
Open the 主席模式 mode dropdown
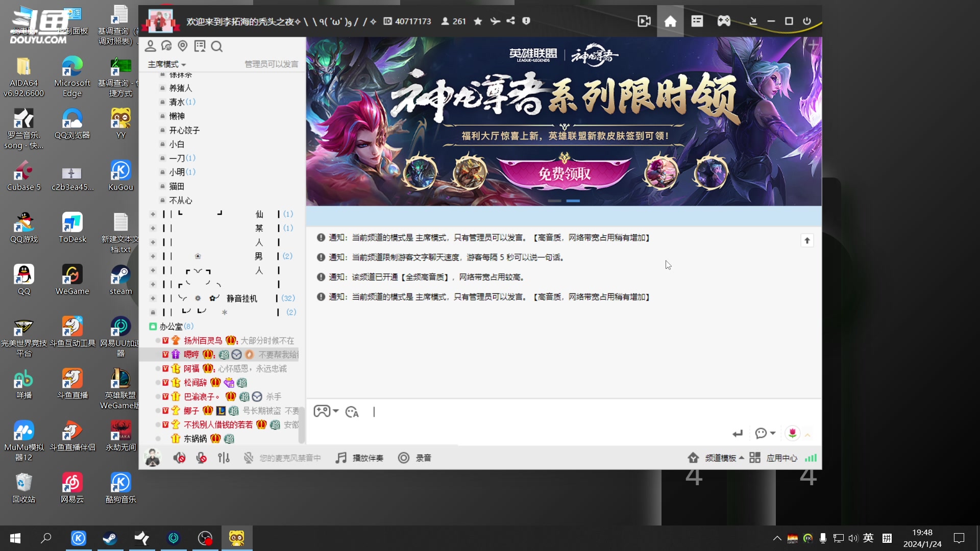click(166, 64)
